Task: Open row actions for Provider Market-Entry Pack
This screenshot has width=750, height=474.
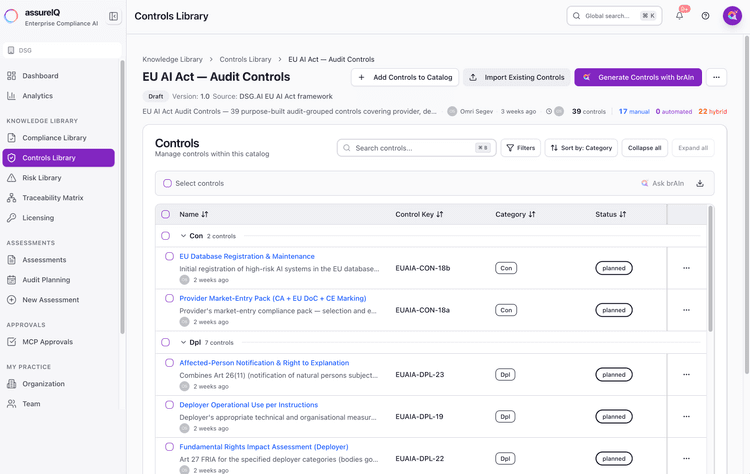Action: coord(686,310)
